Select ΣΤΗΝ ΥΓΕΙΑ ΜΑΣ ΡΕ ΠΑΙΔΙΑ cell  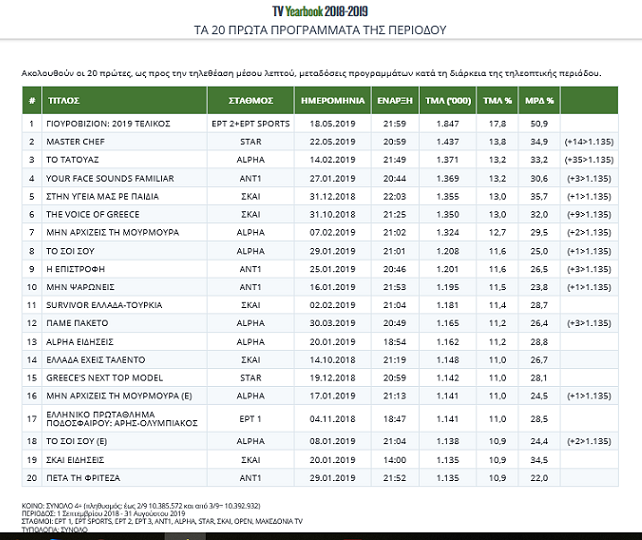pyautogui.click(x=124, y=197)
